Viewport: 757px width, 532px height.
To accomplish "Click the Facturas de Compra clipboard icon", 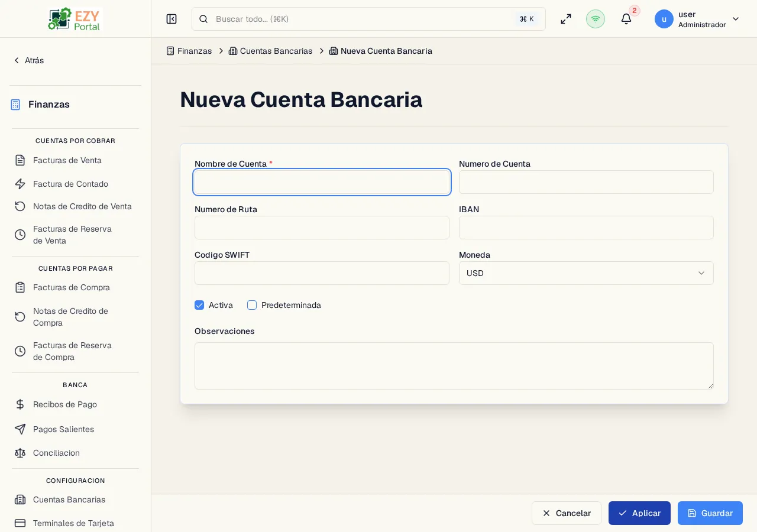I will coord(20,287).
